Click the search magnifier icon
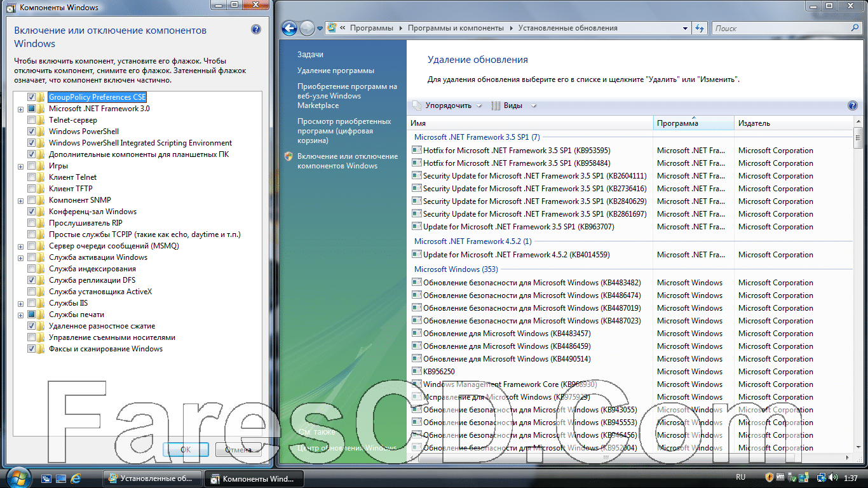 (855, 28)
